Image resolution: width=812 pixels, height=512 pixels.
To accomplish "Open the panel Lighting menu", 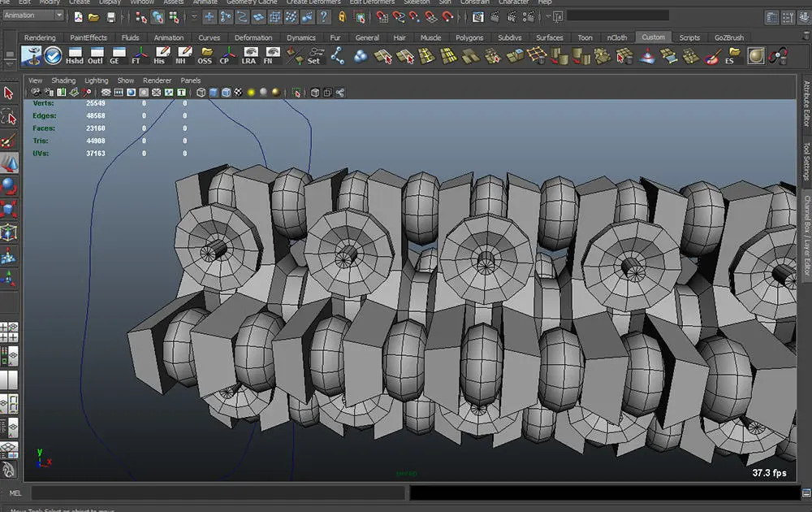I will click(x=97, y=80).
